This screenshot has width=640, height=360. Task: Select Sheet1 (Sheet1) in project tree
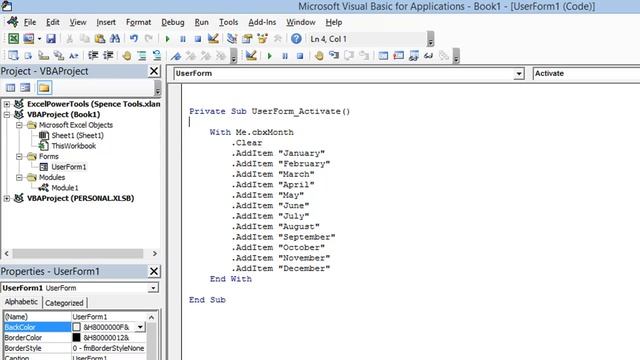click(x=78, y=136)
